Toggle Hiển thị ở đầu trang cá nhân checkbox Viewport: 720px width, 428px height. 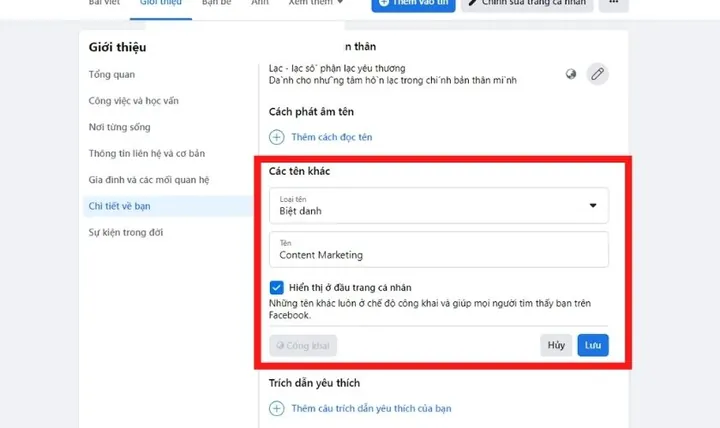pos(276,287)
